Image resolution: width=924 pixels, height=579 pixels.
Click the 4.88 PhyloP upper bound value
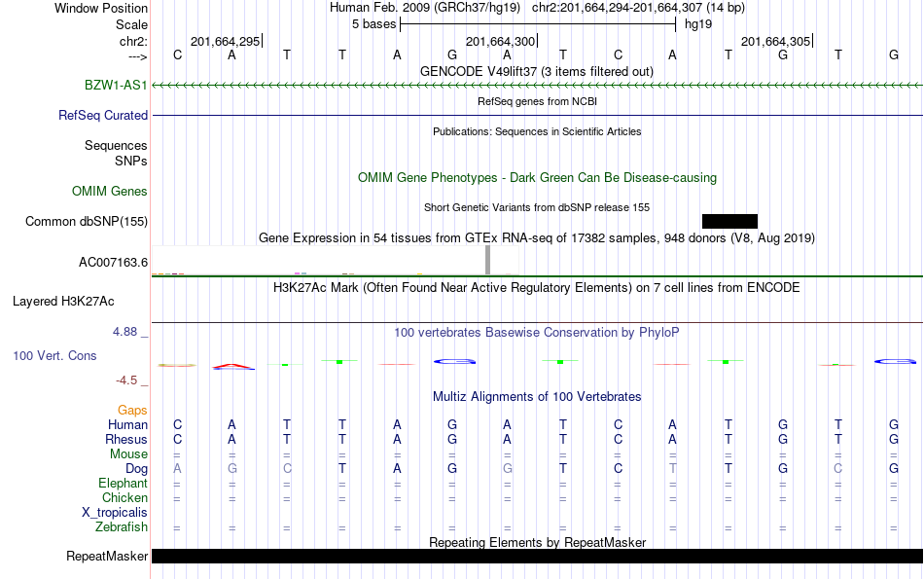(x=124, y=332)
